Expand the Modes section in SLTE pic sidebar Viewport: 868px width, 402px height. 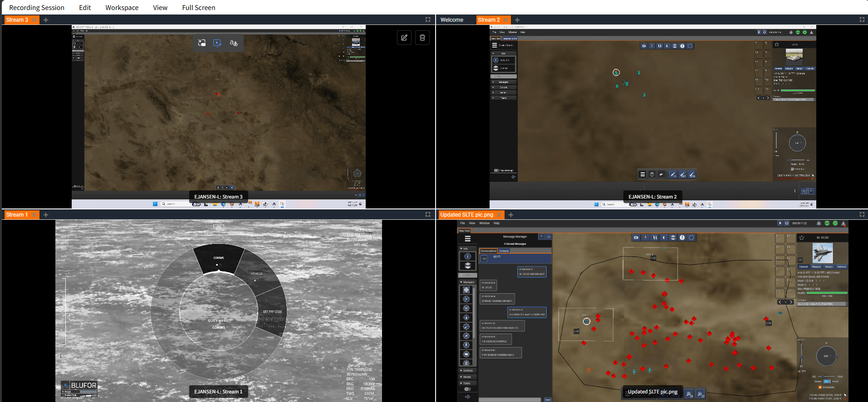pos(467,377)
